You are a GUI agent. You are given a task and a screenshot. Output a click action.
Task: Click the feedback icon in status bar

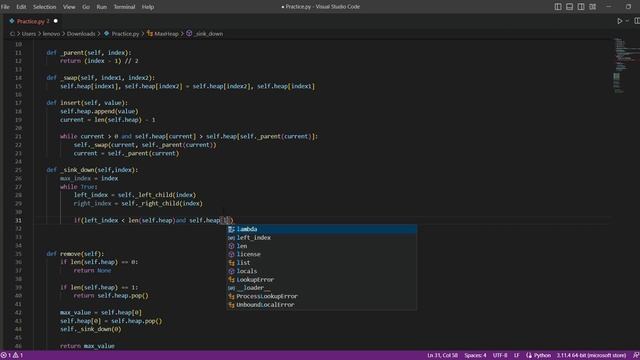pos(635,355)
